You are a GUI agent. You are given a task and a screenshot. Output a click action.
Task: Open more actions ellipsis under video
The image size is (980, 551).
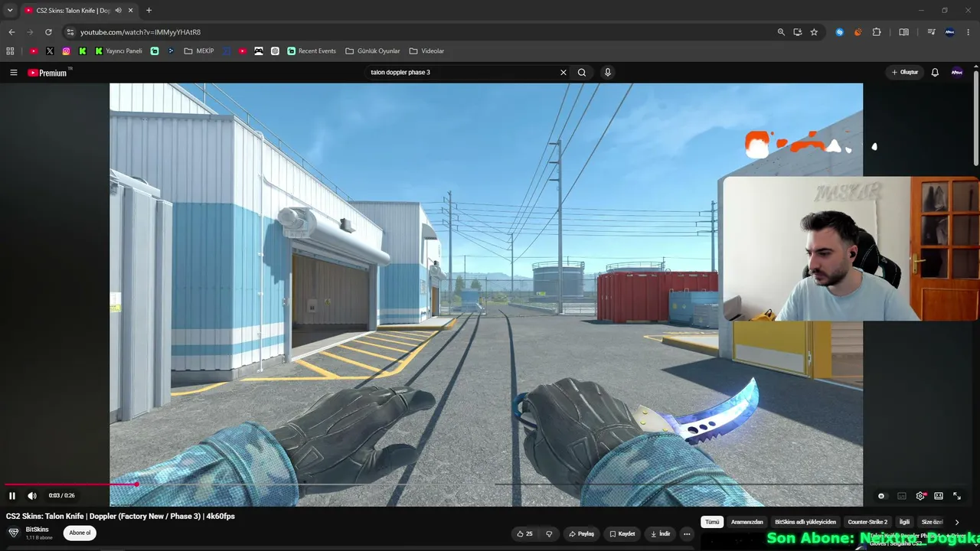coord(687,534)
